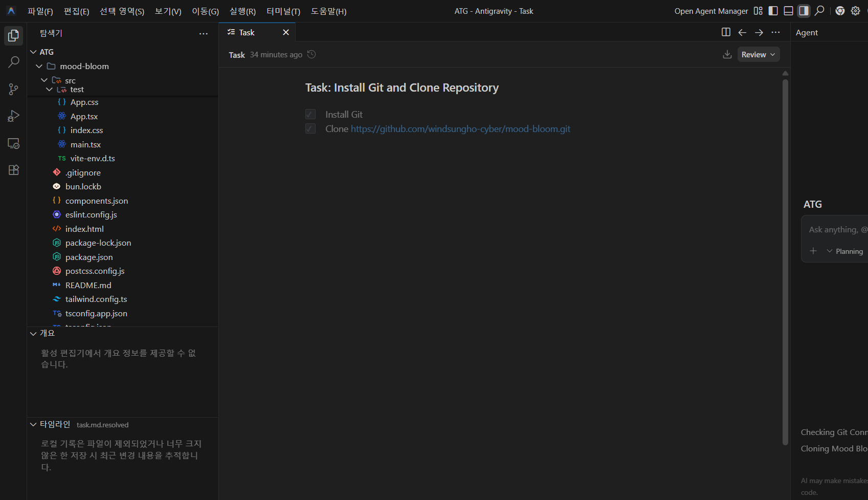Open the Extensions view icon
The width and height of the screenshot is (868, 500).
pyautogui.click(x=14, y=170)
